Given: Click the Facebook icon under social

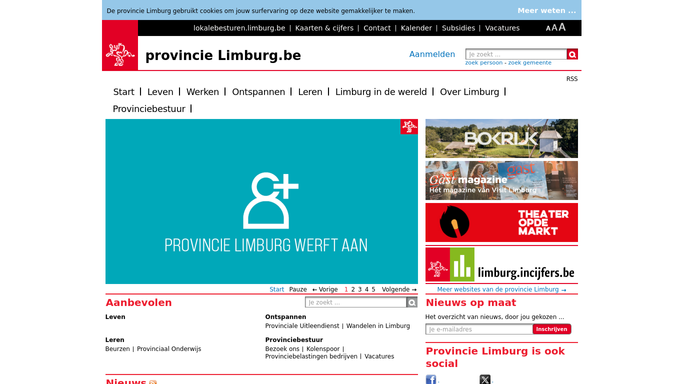Looking at the screenshot, I should pyautogui.click(x=431, y=379).
